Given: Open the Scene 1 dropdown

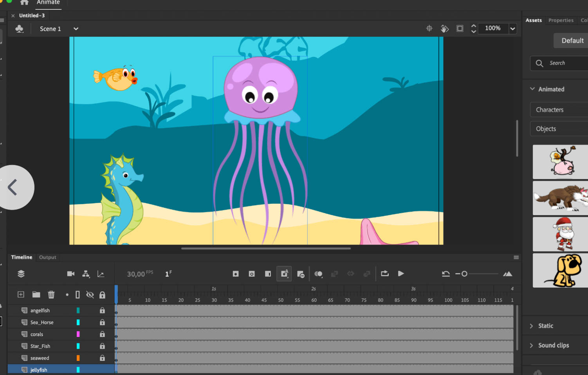Looking at the screenshot, I should point(76,29).
